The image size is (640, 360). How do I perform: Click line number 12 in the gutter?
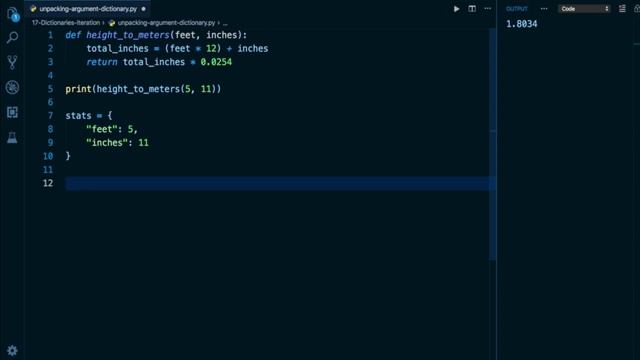tap(48, 183)
